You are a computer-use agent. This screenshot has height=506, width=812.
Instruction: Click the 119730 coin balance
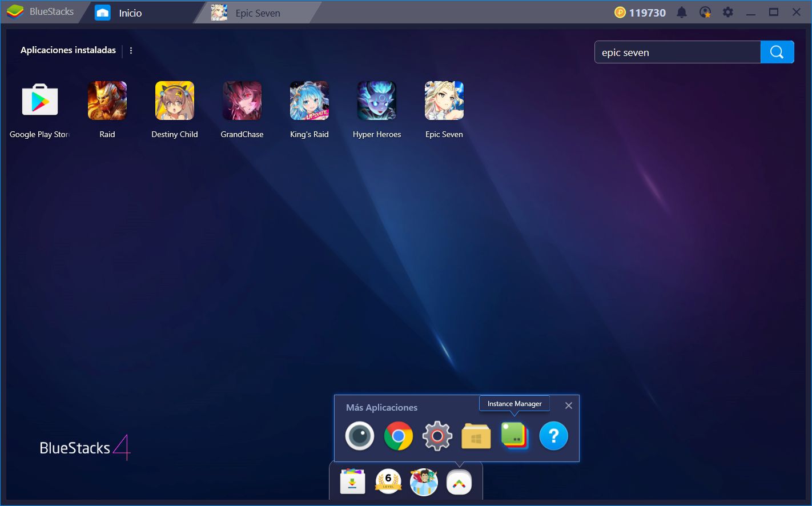click(640, 13)
